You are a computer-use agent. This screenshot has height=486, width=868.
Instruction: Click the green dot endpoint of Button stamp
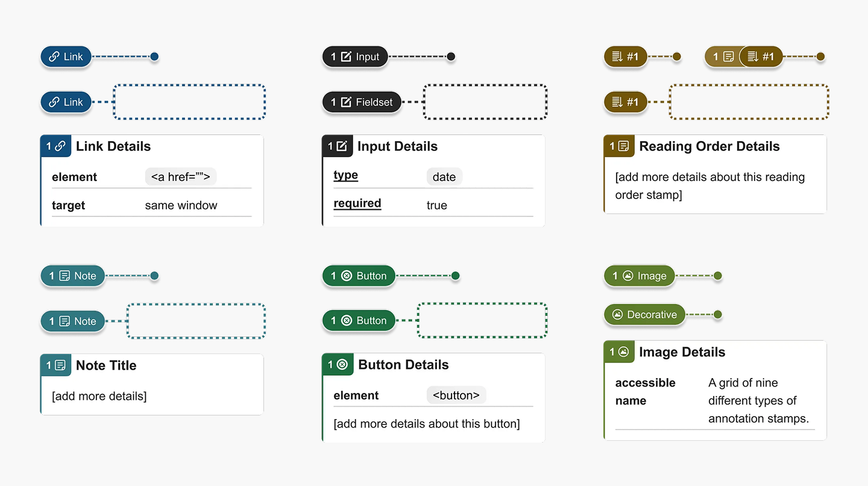pyautogui.click(x=456, y=276)
